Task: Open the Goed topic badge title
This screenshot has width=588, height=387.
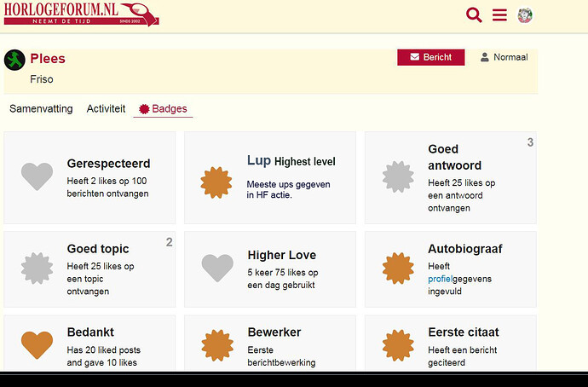Action: (98, 249)
